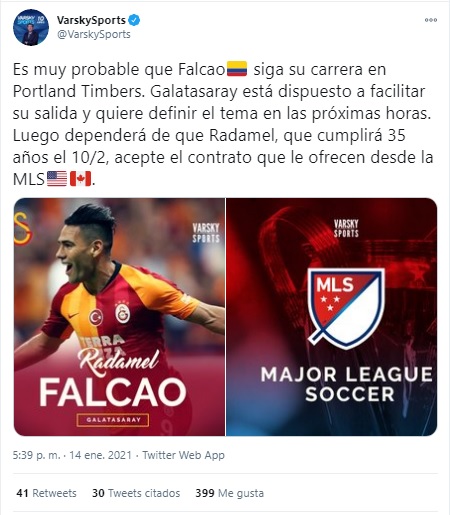This screenshot has height=515, width=450.
Task: Click the VarskySports display name
Action: pos(91,20)
